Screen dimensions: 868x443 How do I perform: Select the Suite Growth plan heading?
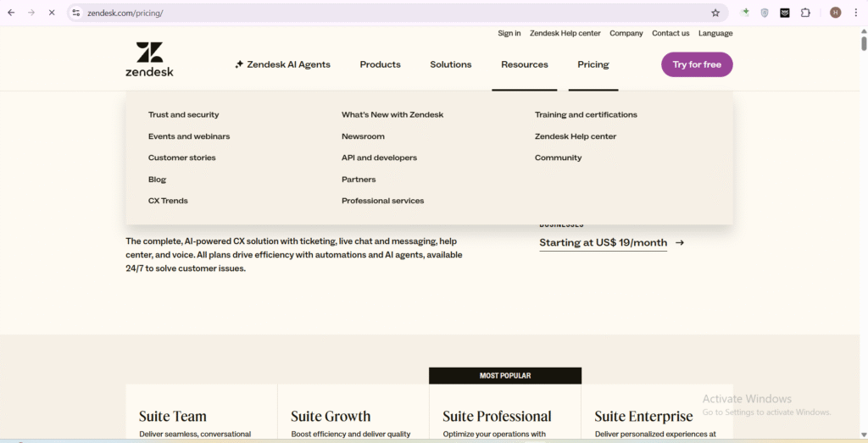click(x=331, y=416)
